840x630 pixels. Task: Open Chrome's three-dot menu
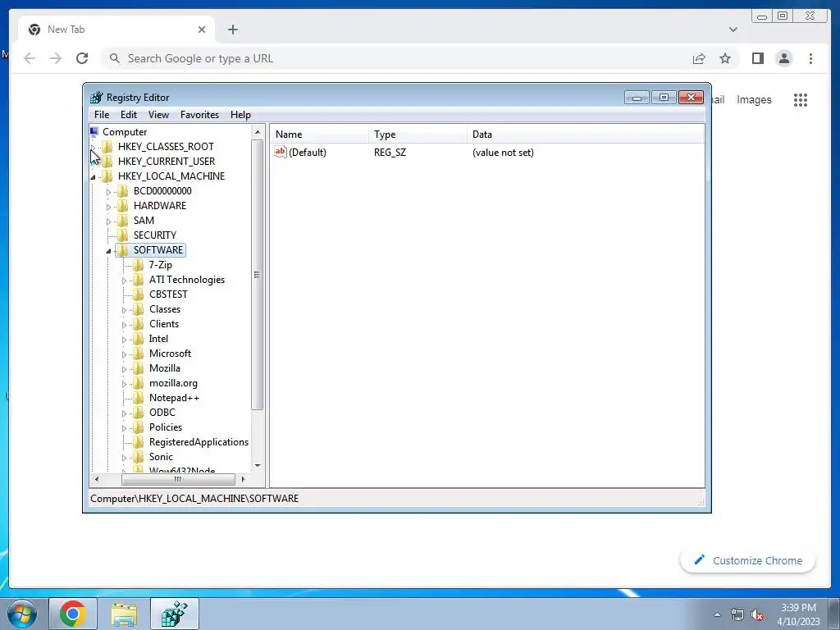(x=810, y=58)
